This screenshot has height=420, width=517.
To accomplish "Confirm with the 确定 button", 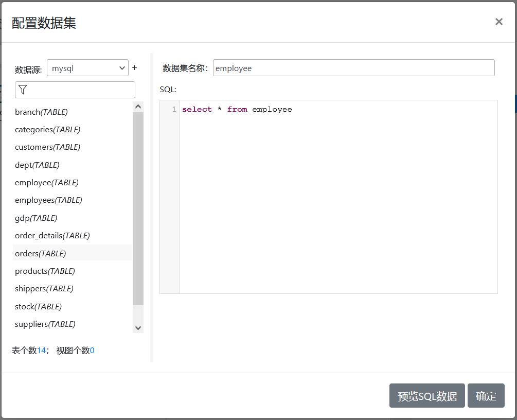I will [486, 396].
